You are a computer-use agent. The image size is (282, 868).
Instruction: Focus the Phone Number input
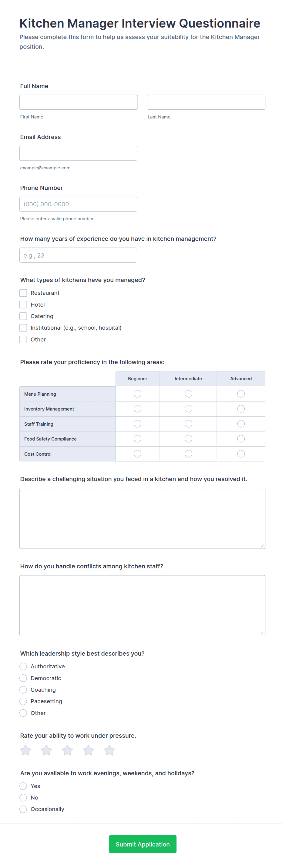78,204
